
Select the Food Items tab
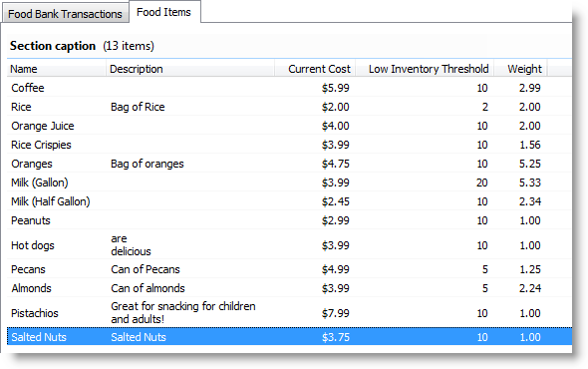click(x=164, y=12)
